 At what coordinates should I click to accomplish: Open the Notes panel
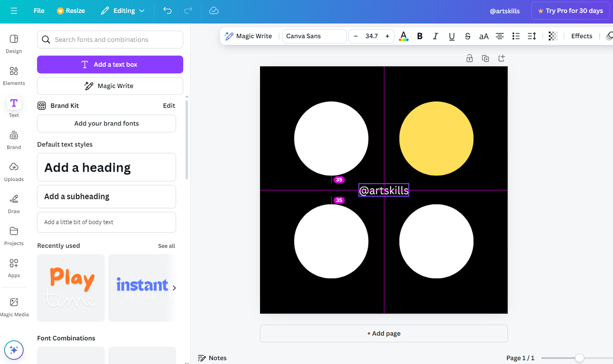pyautogui.click(x=212, y=358)
